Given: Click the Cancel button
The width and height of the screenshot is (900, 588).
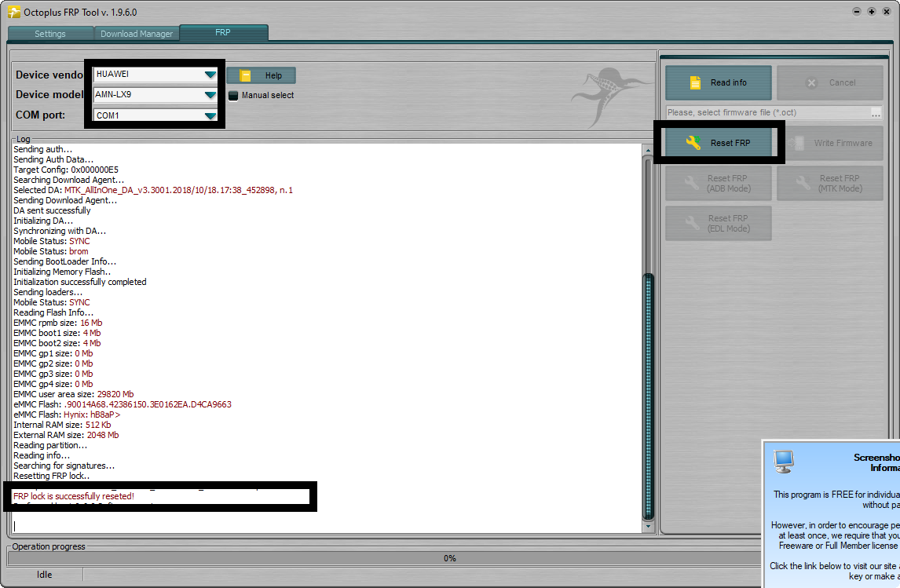Looking at the screenshot, I should click(x=829, y=82).
